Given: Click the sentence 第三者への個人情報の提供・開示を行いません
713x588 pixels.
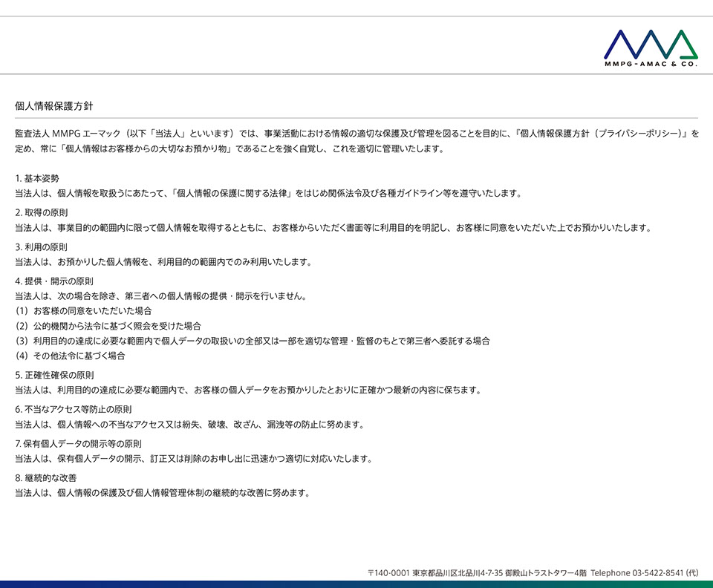Looking at the screenshot, I should tap(161, 296).
